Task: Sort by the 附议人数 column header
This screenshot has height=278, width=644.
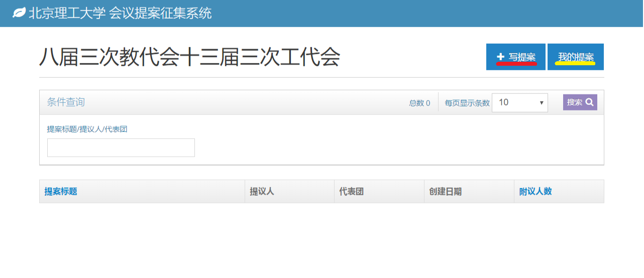Action: (535, 191)
